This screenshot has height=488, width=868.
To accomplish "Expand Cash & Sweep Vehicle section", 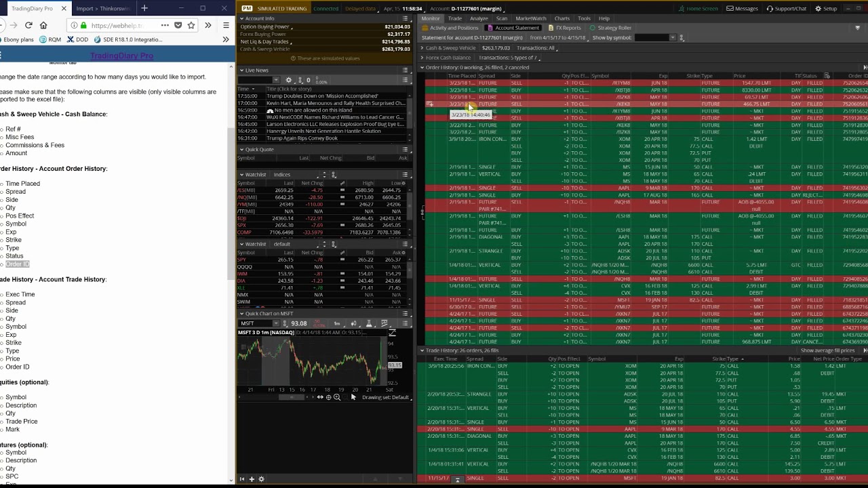I will pos(422,48).
